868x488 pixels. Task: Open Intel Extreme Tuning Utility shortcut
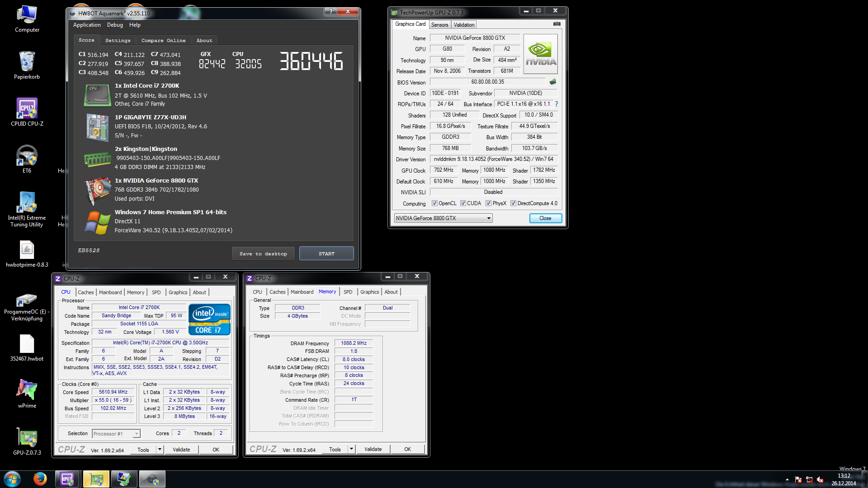27,209
